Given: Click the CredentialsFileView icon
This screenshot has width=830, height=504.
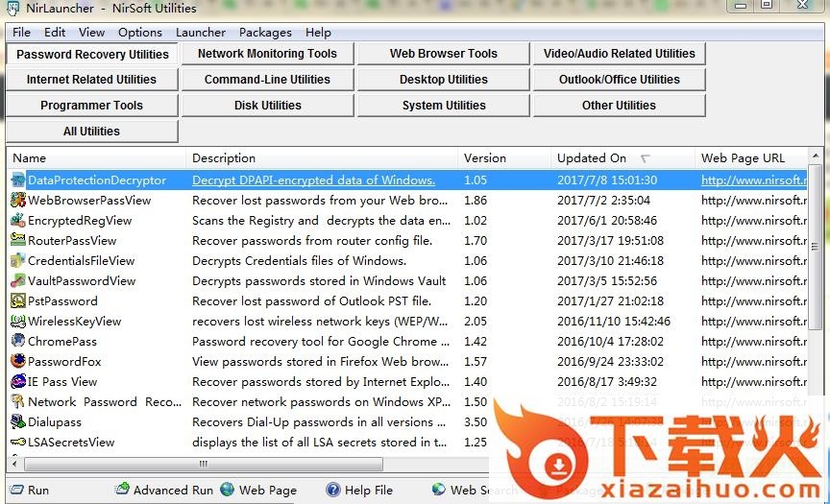Looking at the screenshot, I should pos(18,260).
